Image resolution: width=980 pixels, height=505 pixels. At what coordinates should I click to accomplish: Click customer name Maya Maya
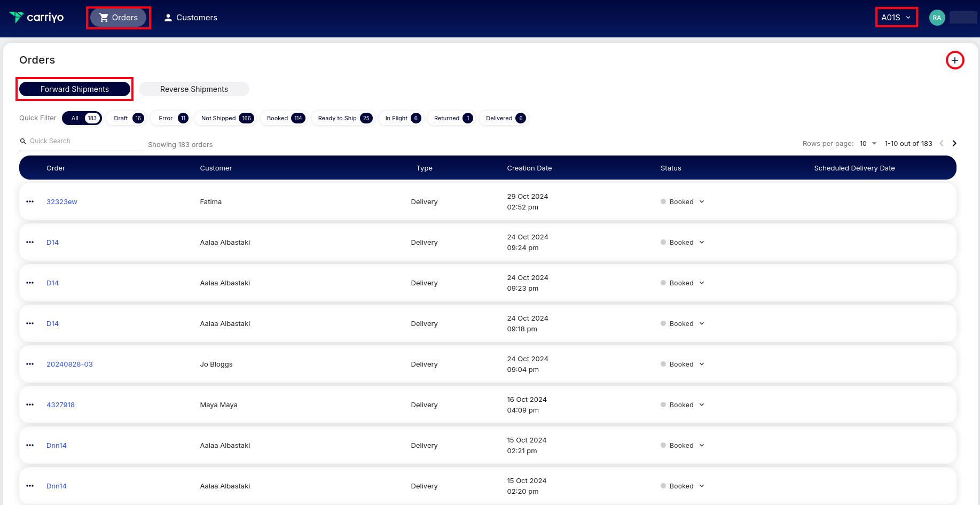point(218,405)
